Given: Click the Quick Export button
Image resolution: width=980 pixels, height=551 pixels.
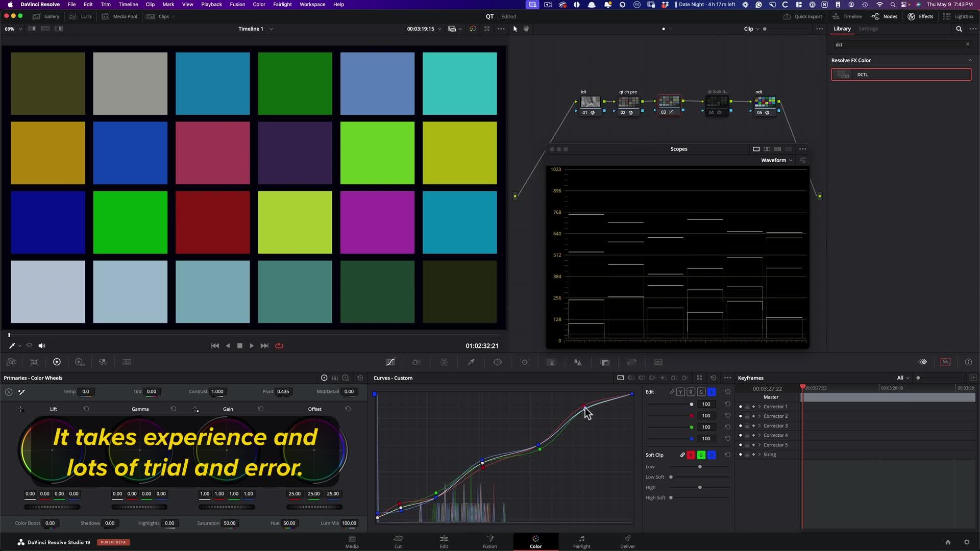Looking at the screenshot, I should tap(803, 16).
